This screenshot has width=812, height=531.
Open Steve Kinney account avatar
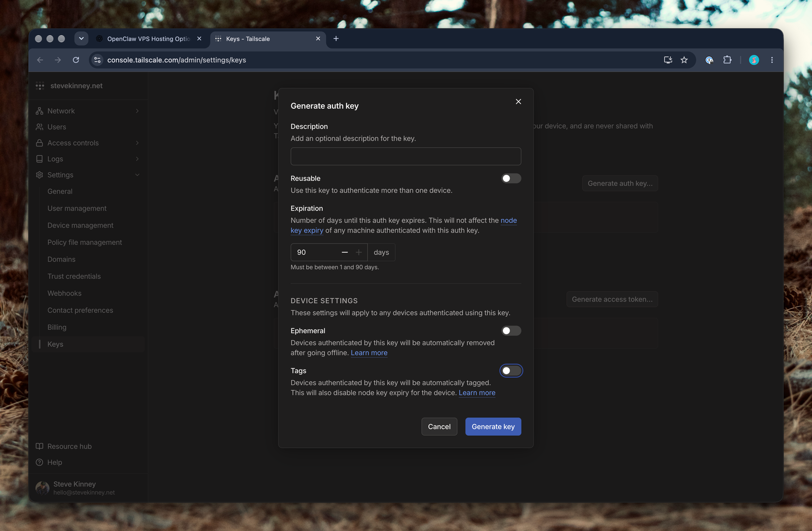point(43,488)
